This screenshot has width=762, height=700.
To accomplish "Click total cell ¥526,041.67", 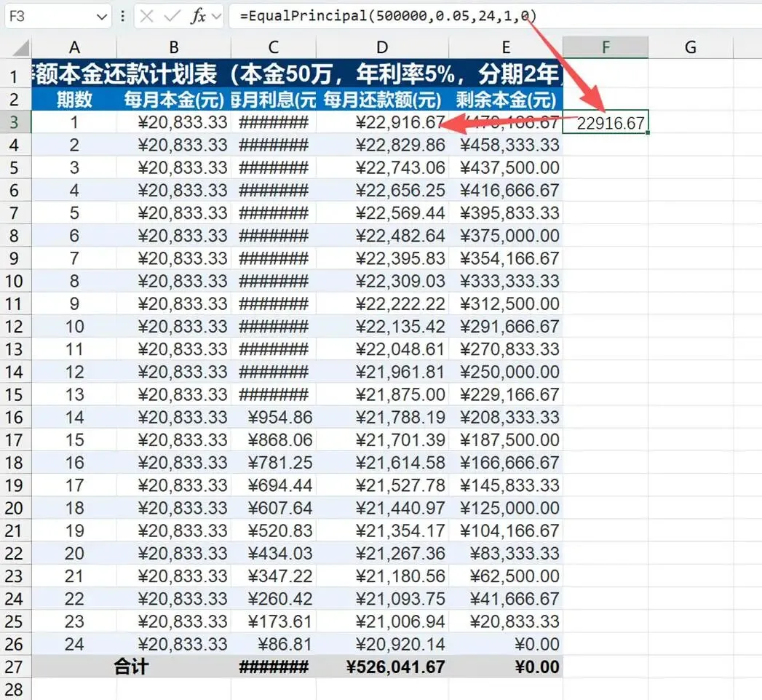I will coord(382,667).
